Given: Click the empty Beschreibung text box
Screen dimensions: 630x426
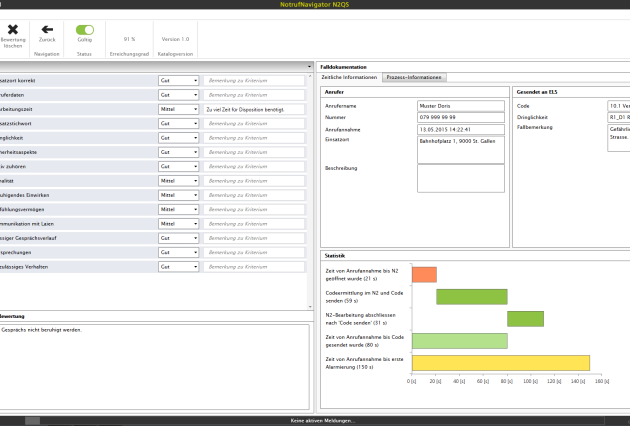Looking at the screenshot, I should [461, 179].
